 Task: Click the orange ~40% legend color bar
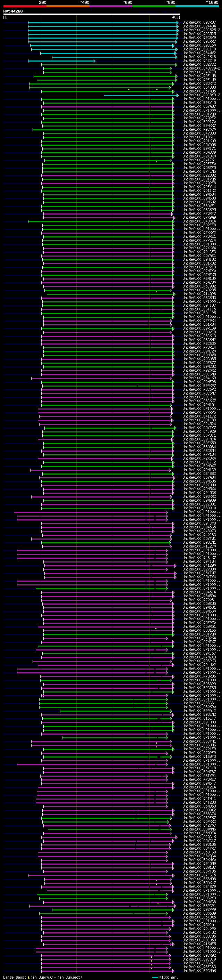pyautogui.click(x=68, y=6)
